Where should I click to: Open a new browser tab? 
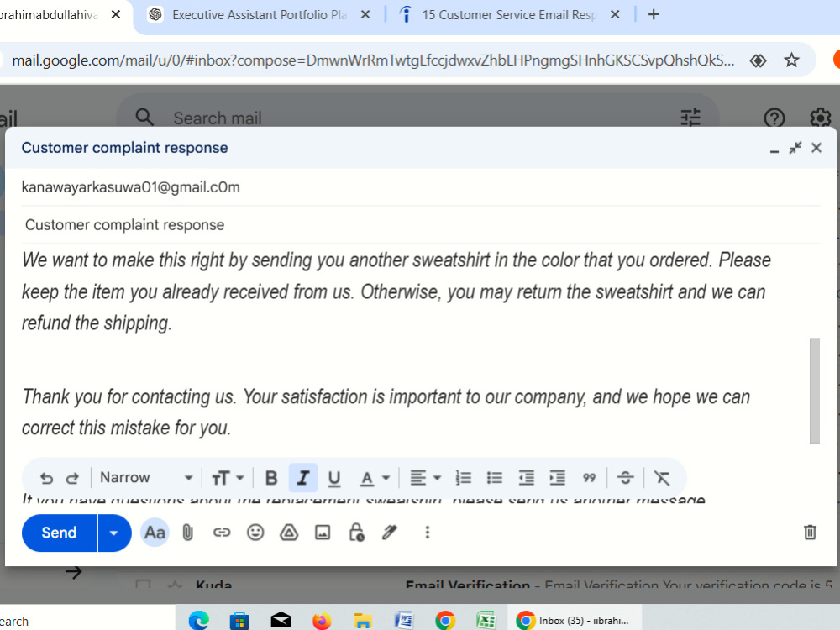pyautogui.click(x=653, y=15)
